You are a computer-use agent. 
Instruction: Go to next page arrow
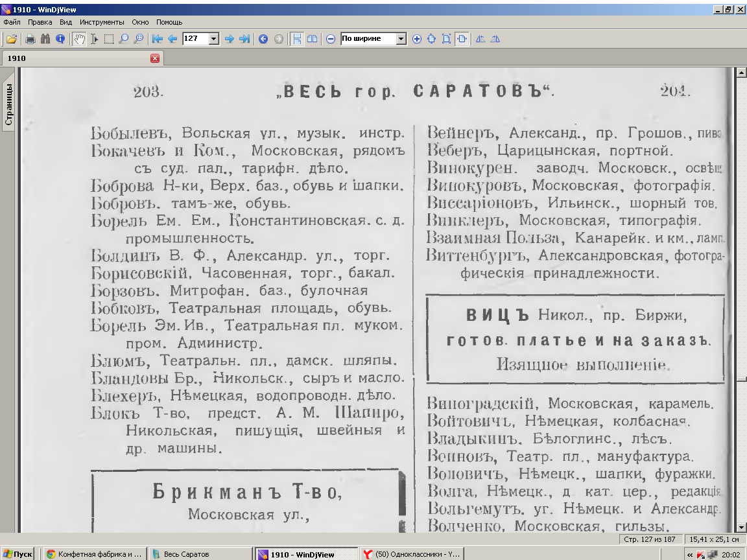pos(229,39)
